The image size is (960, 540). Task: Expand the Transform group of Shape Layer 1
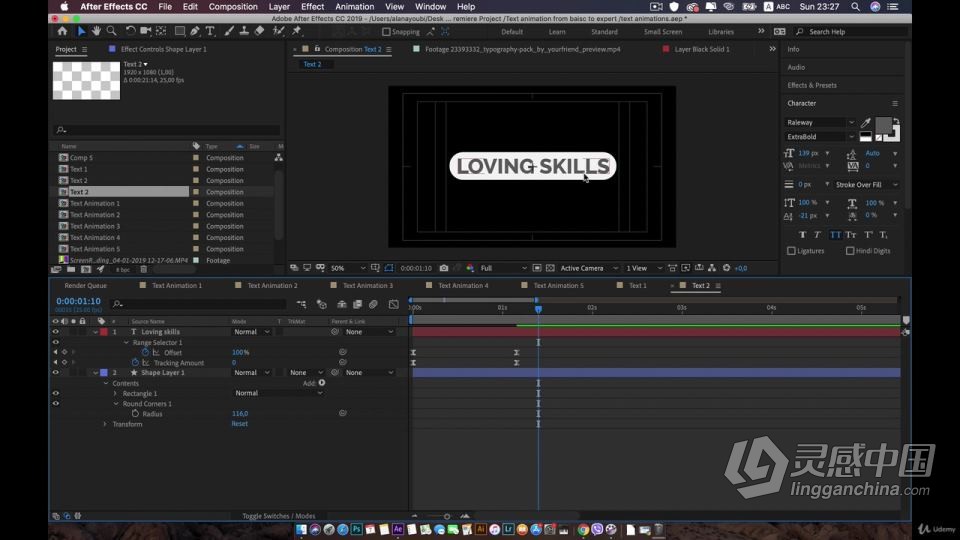(x=105, y=424)
